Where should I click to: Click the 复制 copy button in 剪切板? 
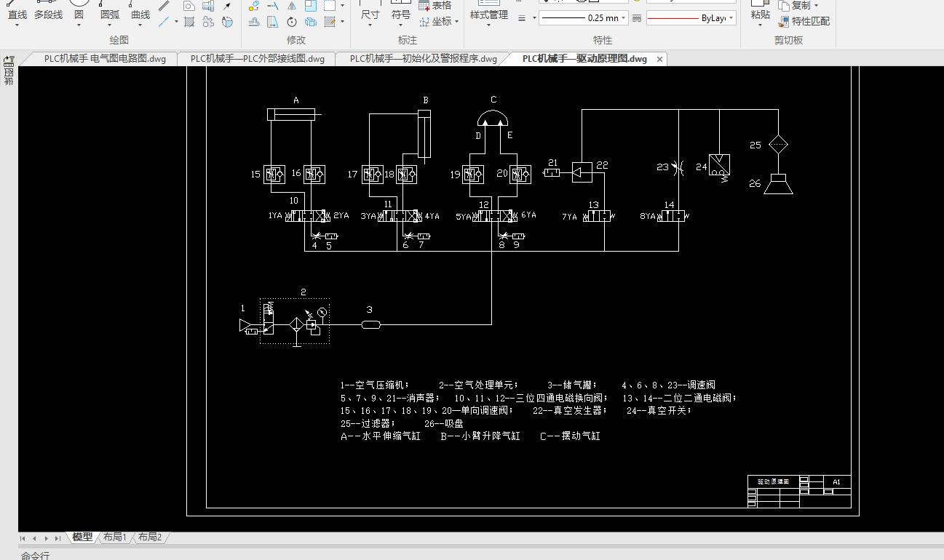click(794, 6)
